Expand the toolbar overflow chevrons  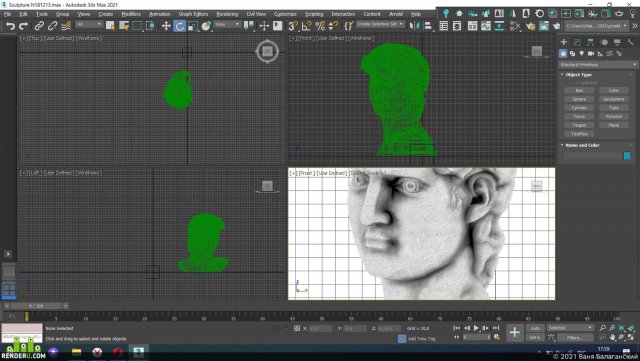635,26
